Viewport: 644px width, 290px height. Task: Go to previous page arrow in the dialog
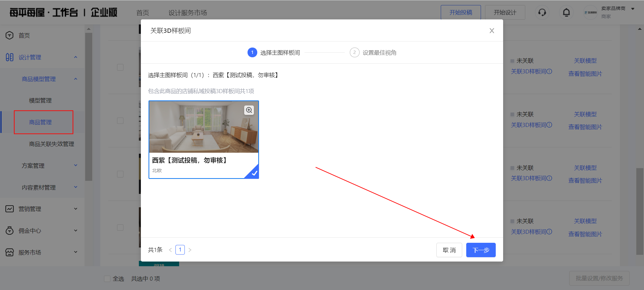click(170, 250)
